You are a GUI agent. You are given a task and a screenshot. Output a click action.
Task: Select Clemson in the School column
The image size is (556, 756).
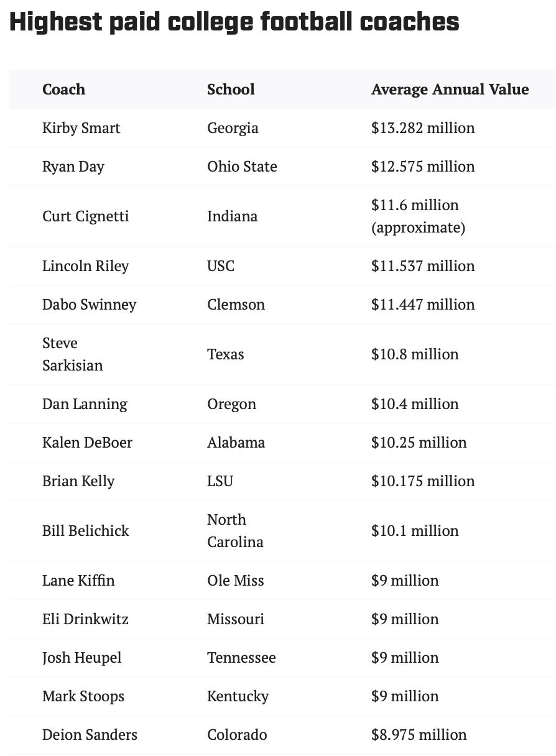tap(236, 305)
